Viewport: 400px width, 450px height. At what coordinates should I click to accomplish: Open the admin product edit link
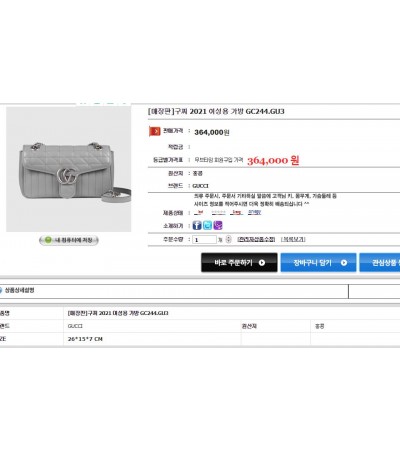click(x=256, y=239)
